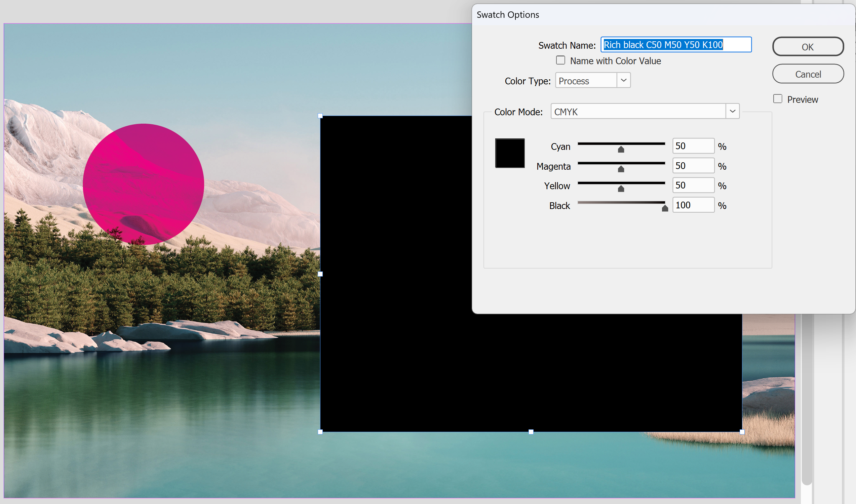Click OK in Swatch Options
Screen dimensions: 856x504
pyautogui.click(x=808, y=46)
